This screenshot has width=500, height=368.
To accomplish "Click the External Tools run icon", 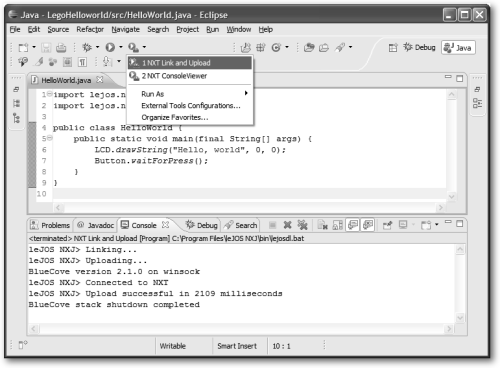I will [x=133, y=47].
